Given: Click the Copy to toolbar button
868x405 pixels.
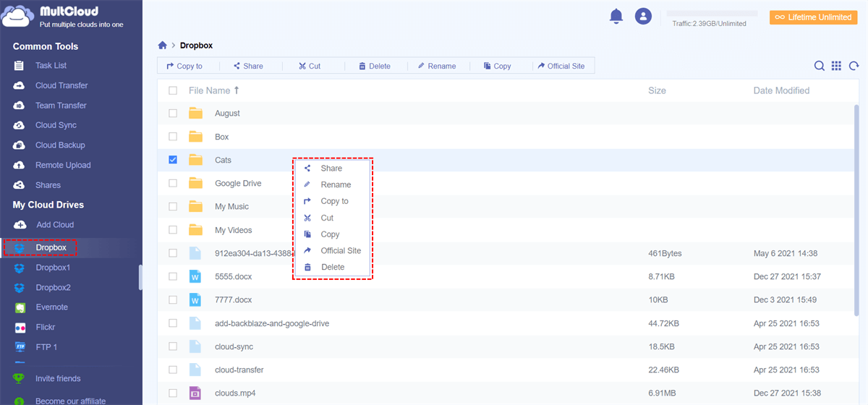Looking at the screenshot, I should click(x=184, y=66).
